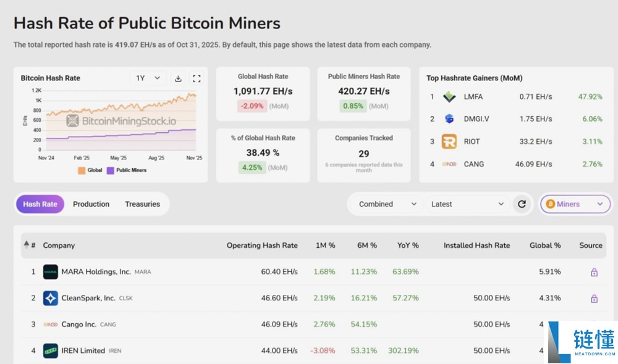Click the refresh icon beside Latest dropdown
Viewport: 618px width, 364px height.
[522, 204]
